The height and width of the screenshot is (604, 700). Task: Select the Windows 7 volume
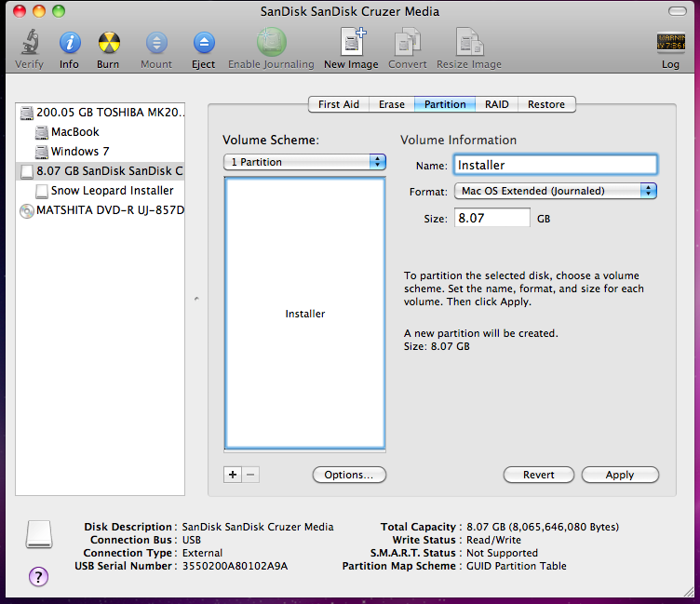tap(101, 152)
